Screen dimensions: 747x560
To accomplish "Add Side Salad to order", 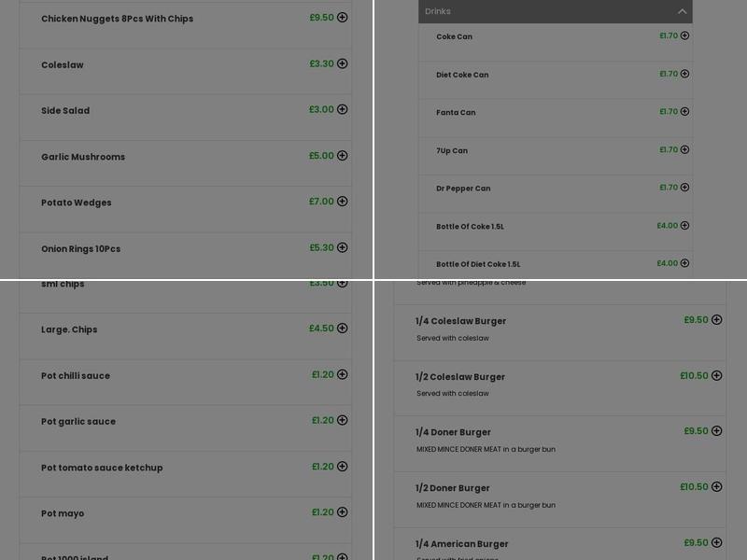I will click(342, 109).
